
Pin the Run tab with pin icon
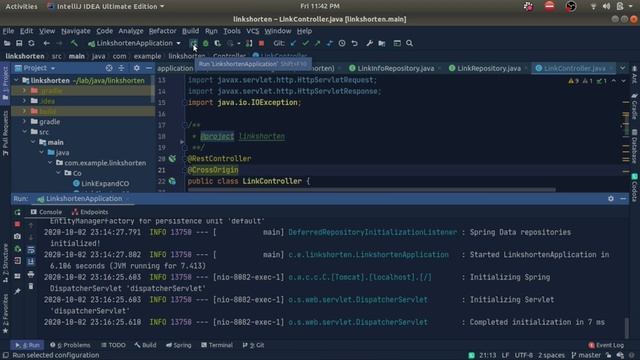click(17, 291)
